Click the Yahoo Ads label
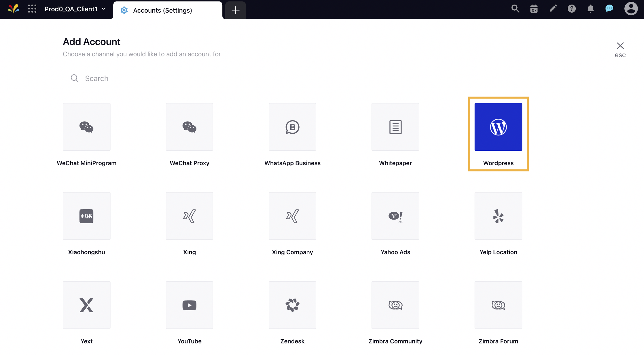This screenshot has width=644, height=355. [x=395, y=252]
